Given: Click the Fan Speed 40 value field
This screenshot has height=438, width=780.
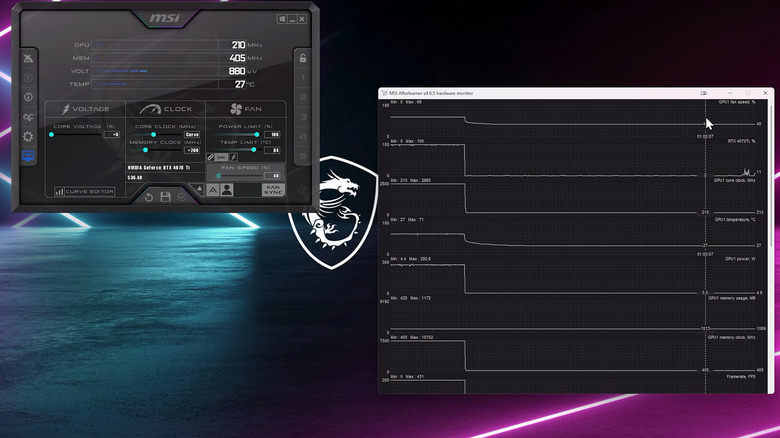Looking at the screenshot, I should click(272, 176).
